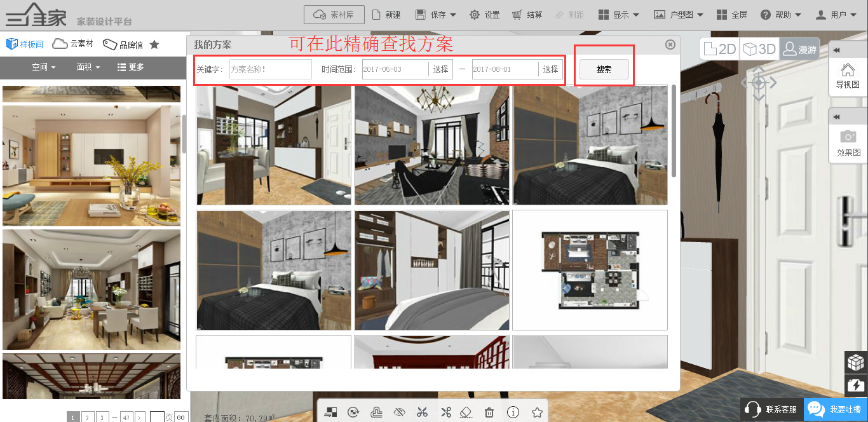The image size is (868, 422).
Task: Click the trash delete icon
Action: point(489,412)
